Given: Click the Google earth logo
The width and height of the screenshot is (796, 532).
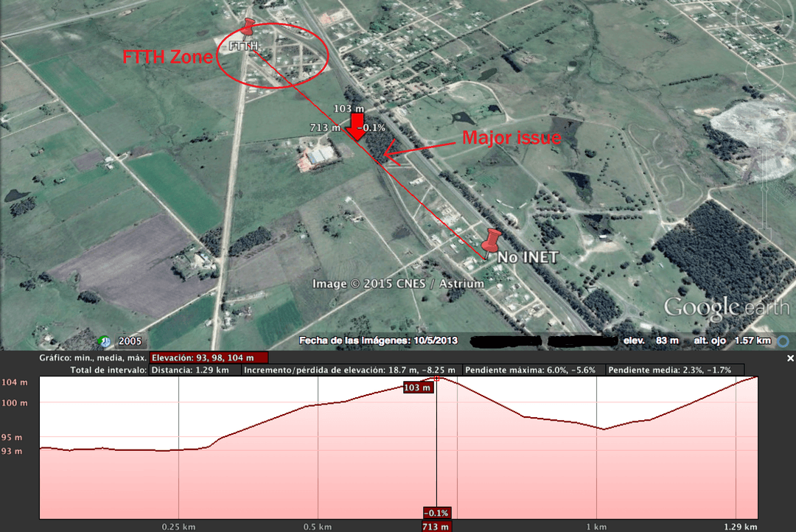Looking at the screenshot, I should [727, 307].
